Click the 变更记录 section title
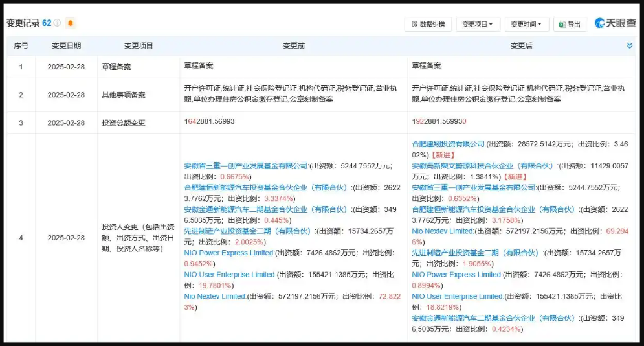Viewport: 644px width, 346px height. tap(23, 23)
